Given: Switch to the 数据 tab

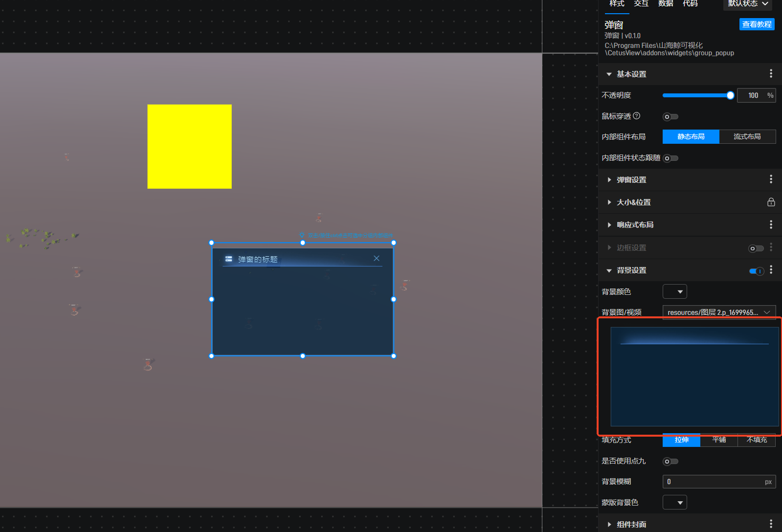Looking at the screenshot, I should (x=665, y=4).
